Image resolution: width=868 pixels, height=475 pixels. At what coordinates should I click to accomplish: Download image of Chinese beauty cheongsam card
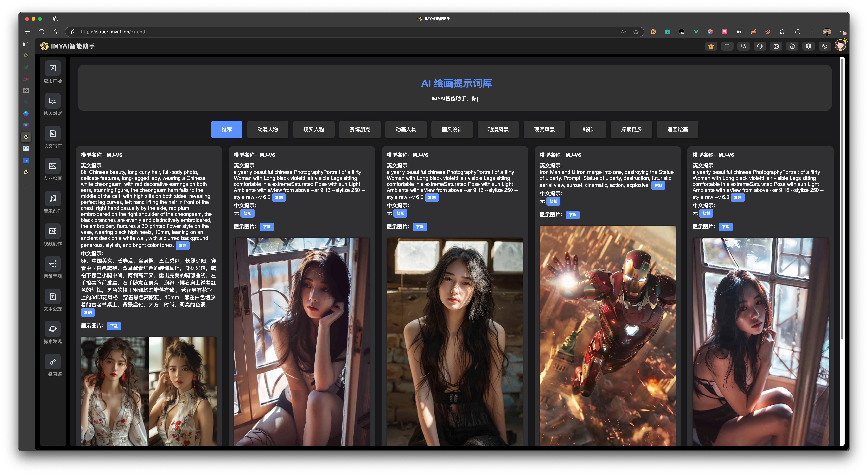coord(114,326)
